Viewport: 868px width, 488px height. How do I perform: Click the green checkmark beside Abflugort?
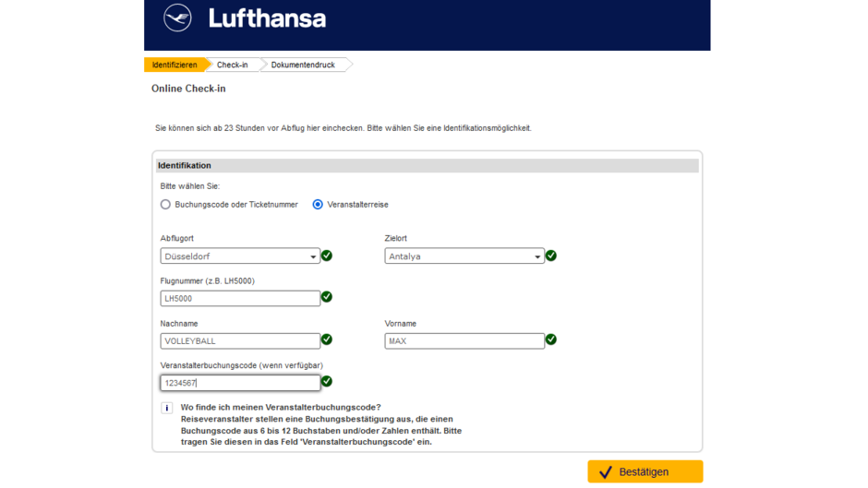coord(327,256)
